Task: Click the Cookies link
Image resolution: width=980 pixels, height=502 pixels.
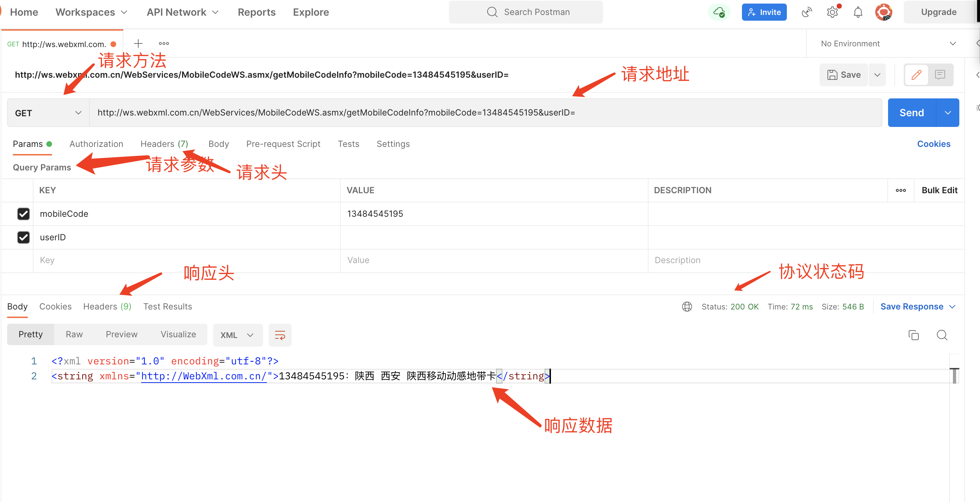Action: click(x=933, y=144)
